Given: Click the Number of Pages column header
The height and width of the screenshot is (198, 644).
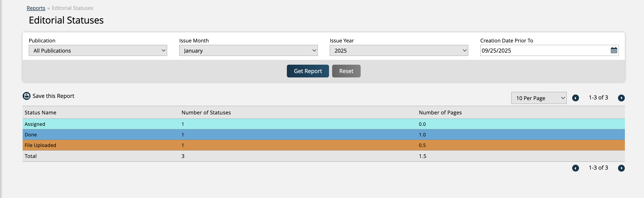Looking at the screenshot, I should [440, 113].
